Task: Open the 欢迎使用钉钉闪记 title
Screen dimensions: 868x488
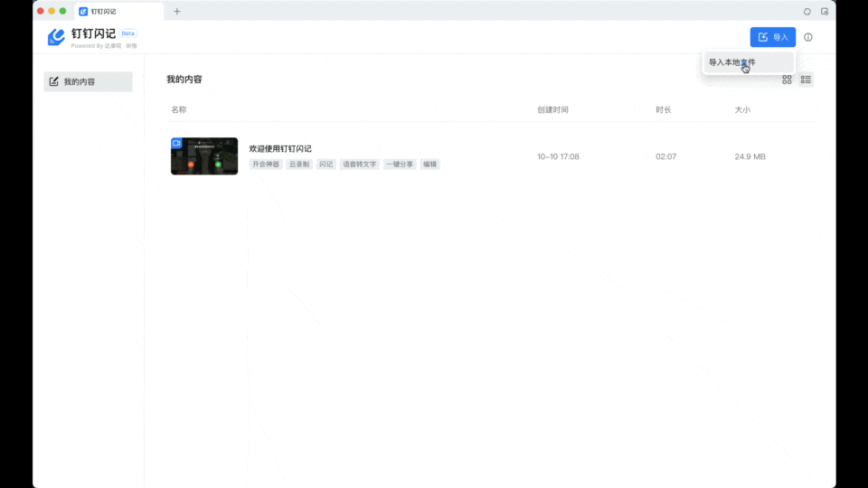Action: (x=280, y=149)
